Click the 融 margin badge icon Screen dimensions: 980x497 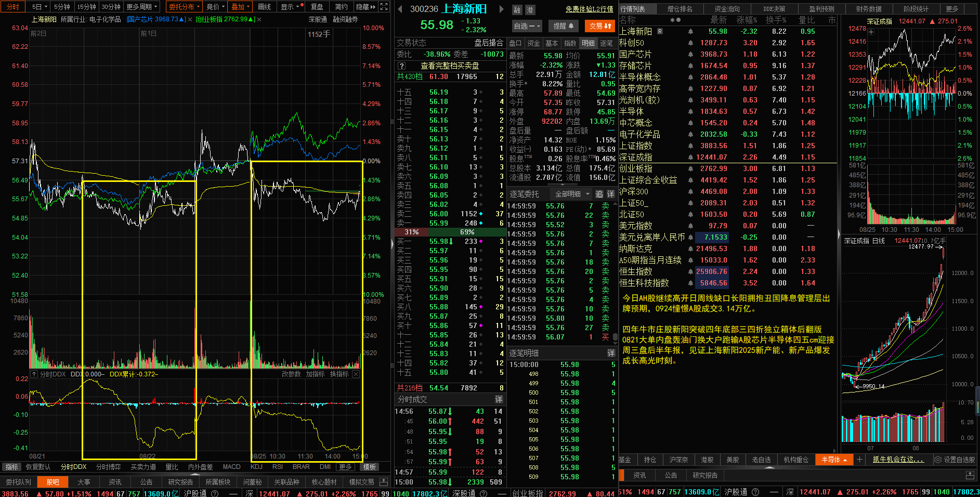tap(517, 10)
